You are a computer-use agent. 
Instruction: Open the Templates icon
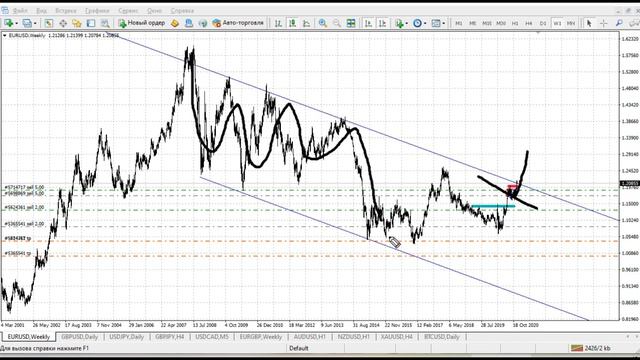tap(436, 23)
